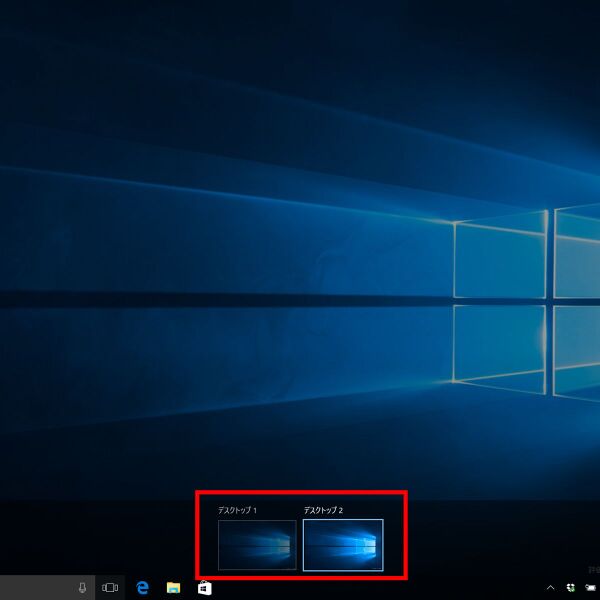Launch the Store app from taskbar
This screenshot has width=600, height=600.
click(x=205, y=587)
